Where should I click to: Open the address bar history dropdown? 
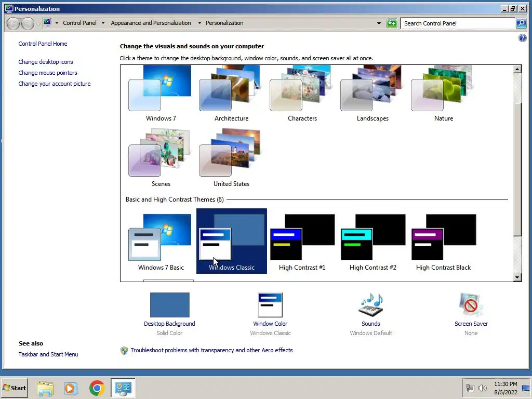click(x=379, y=23)
